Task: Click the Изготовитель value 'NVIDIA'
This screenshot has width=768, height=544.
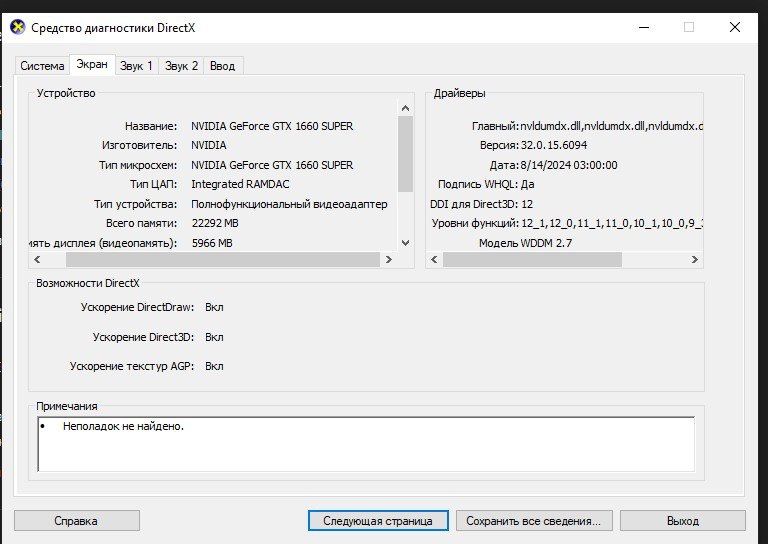Action: coord(209,145)
